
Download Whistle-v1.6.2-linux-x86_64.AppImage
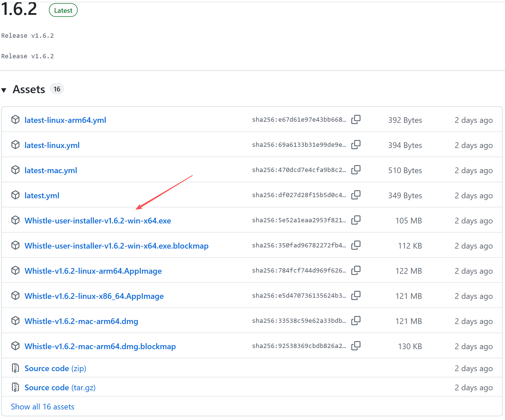tap(94, 296)
